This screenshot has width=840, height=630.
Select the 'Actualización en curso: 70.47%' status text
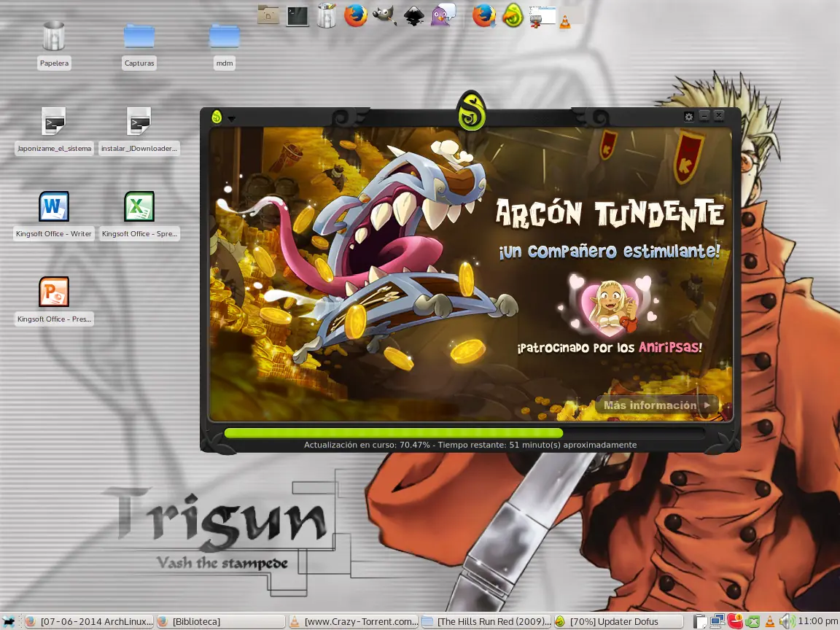pos(367,445)
